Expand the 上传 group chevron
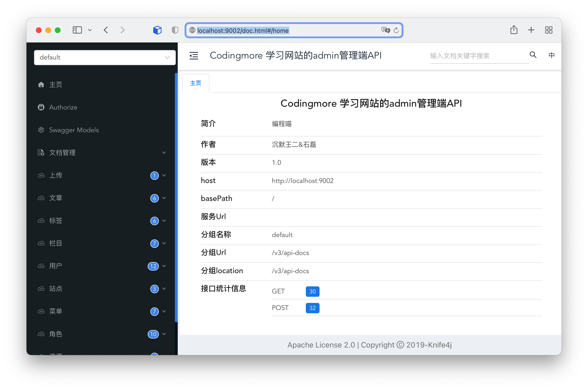The image size is (588, 390). [x=164, y=175]
